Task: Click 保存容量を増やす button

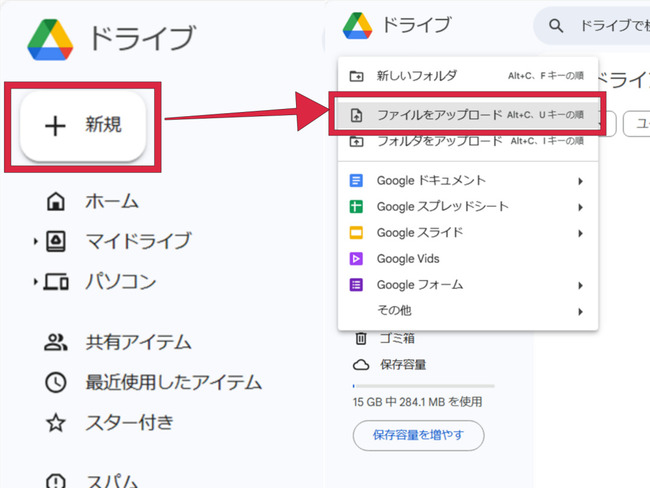Action: pyautogui.click(x=418, y=435)
